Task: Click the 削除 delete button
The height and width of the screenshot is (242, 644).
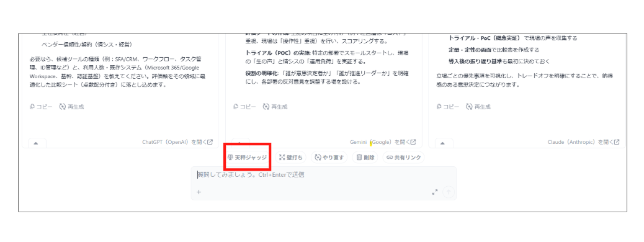Action: coord(365,158)
